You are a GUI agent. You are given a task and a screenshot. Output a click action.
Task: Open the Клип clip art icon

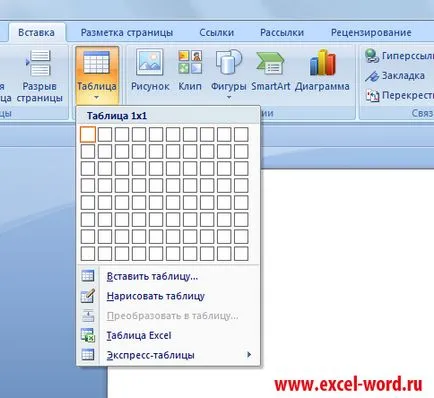point(190,62)
